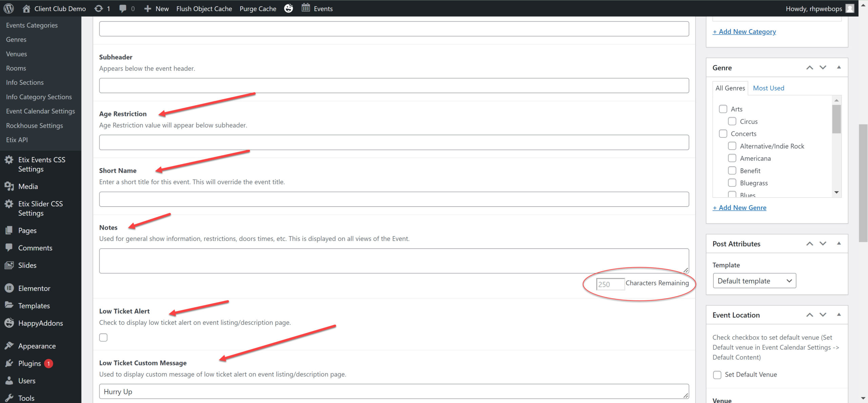Open the Plugins sidebar menu
Viewport: 868px width, 403px height.
pos(29,363)
